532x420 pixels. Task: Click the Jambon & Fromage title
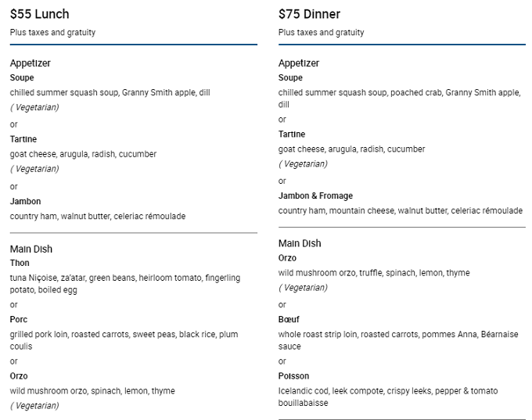[x=315, y=196]
